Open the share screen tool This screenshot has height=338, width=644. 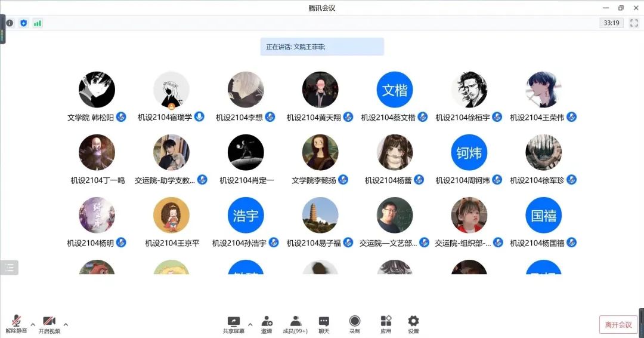tap(233, 324)
